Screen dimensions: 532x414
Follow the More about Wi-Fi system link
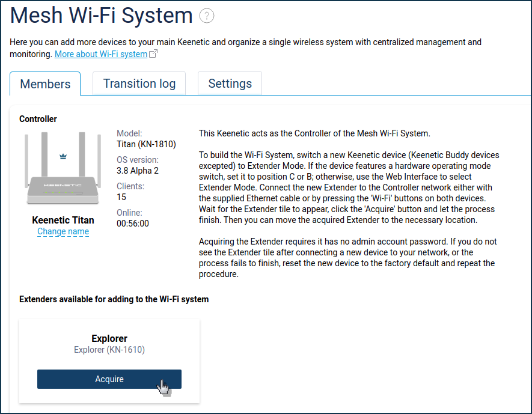(101, 54)
